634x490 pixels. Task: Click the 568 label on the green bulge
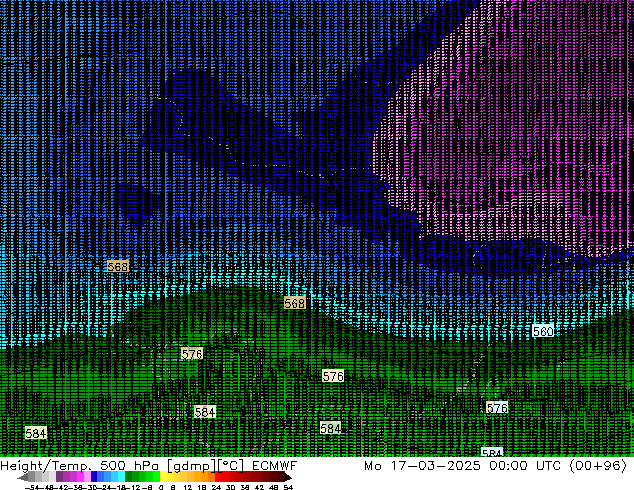click(294, 303)
